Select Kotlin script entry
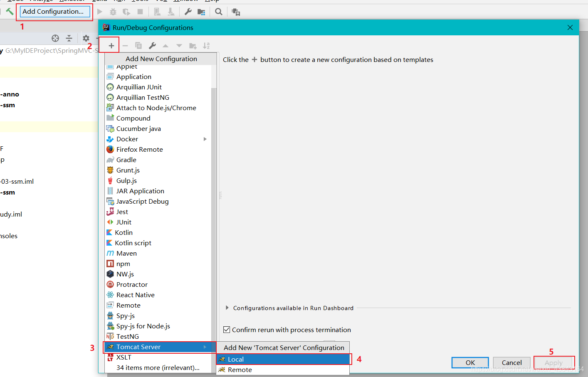The height and width of the screenshot is (377, 588). (158, 243)
